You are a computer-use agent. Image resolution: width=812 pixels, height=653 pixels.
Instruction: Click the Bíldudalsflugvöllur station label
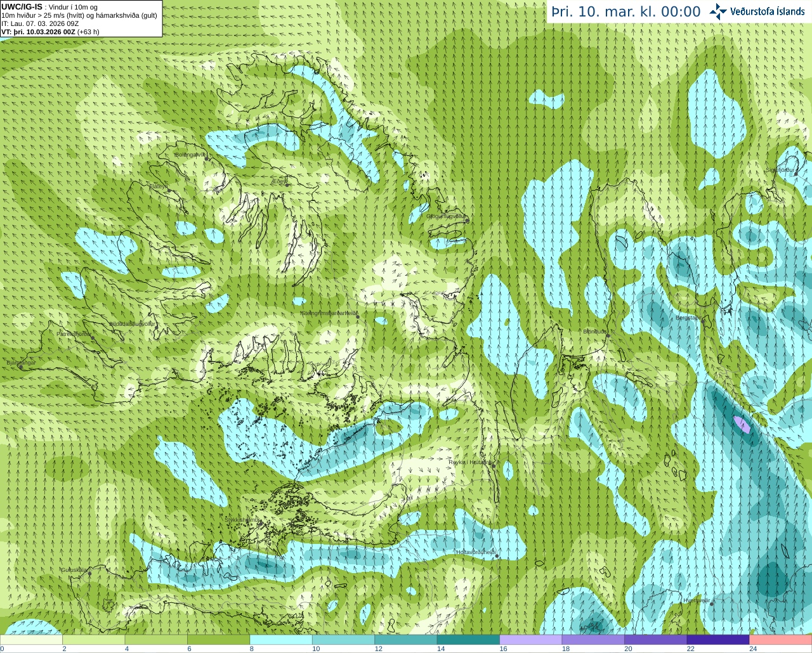[x=132, y=323]
